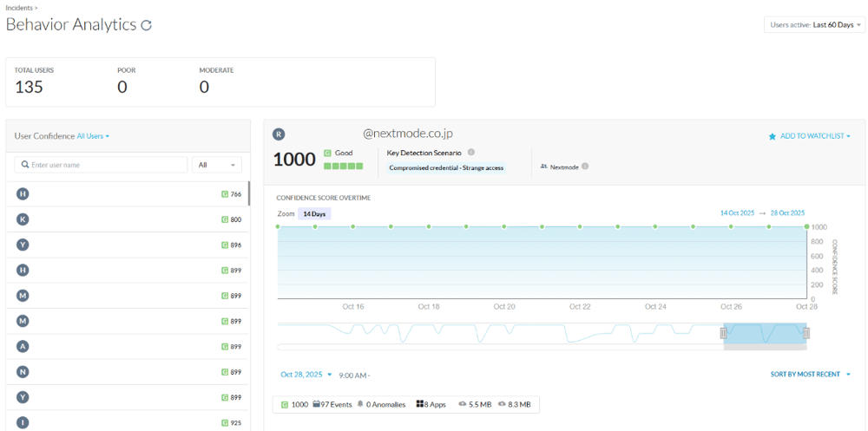Open the All confidence level combo box

point(216,165)
